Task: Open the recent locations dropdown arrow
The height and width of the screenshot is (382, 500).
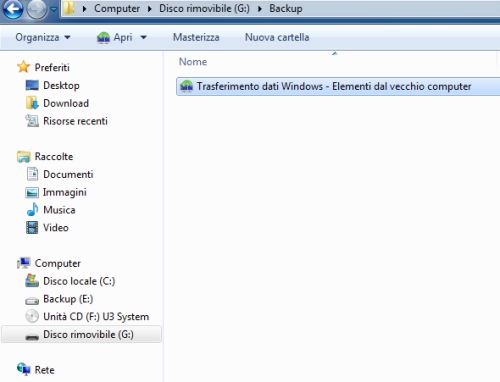Action: [x=54, y=9]
